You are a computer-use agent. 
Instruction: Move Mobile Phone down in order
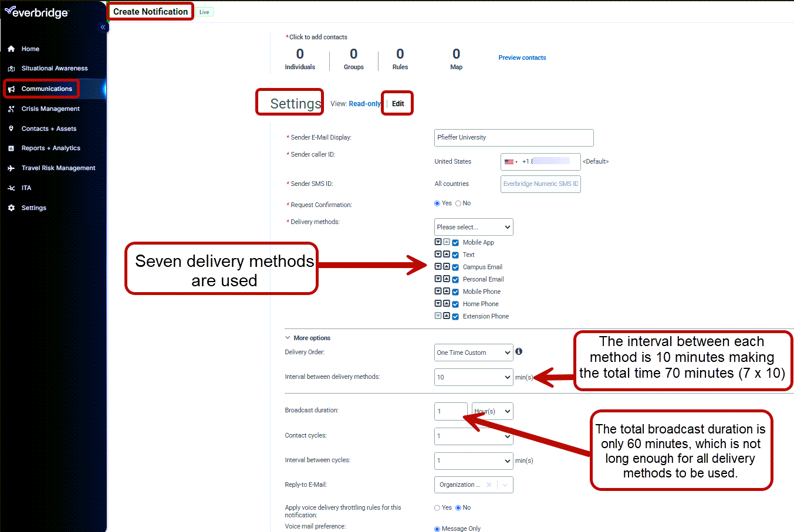(x=438, y=291)
